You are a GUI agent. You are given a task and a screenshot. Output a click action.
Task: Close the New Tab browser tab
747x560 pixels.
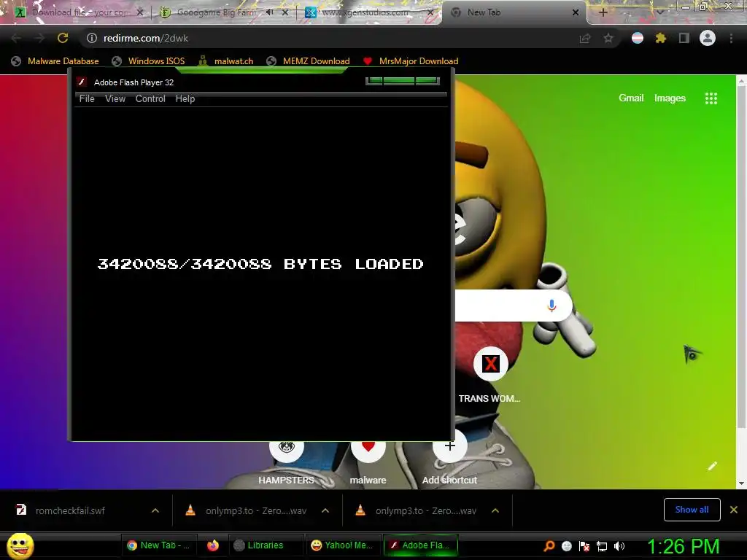click(576, 13)
